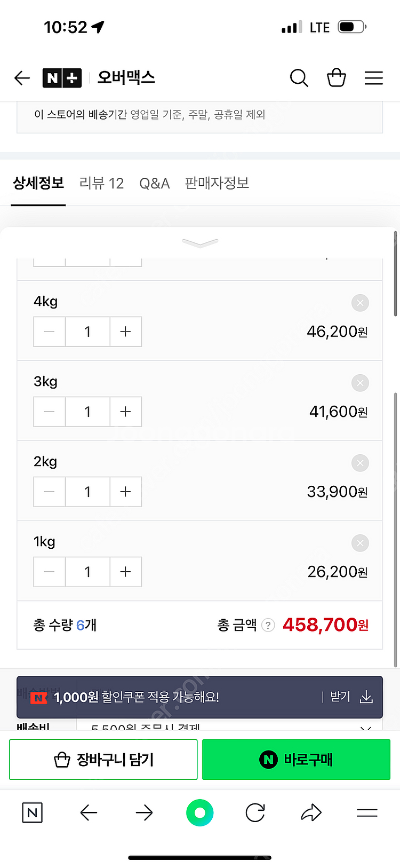Go to Naver home via N icon
Image resolution: width=400 pixels, height=868 pixels.
tap(32, 812)
